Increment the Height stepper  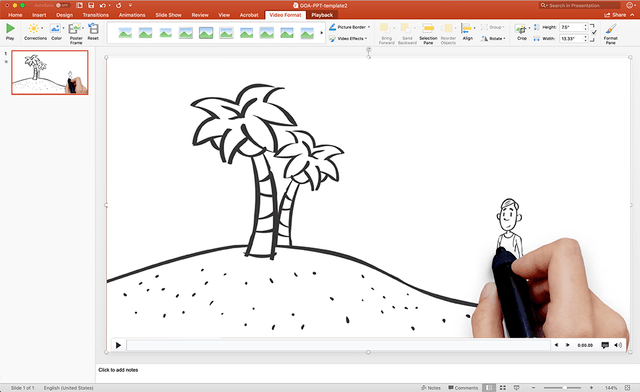585,25
